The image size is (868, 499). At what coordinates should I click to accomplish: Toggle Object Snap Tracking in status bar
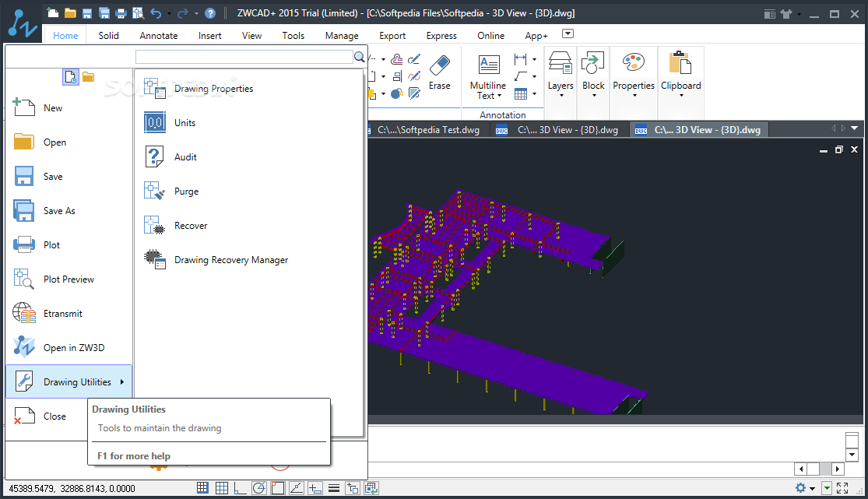click(296, 488)
